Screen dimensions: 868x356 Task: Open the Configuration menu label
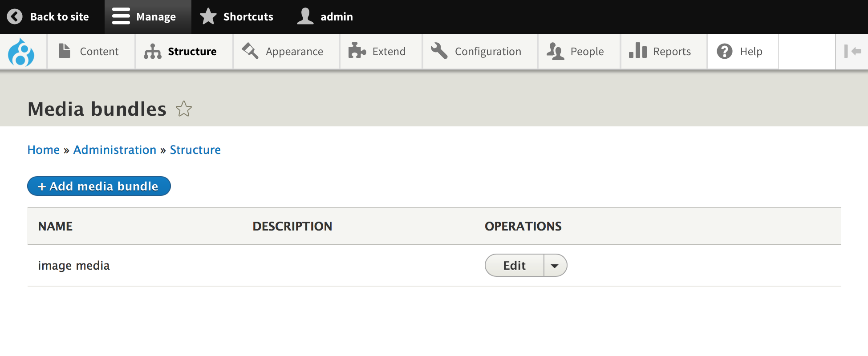click(x=488, y=52)
